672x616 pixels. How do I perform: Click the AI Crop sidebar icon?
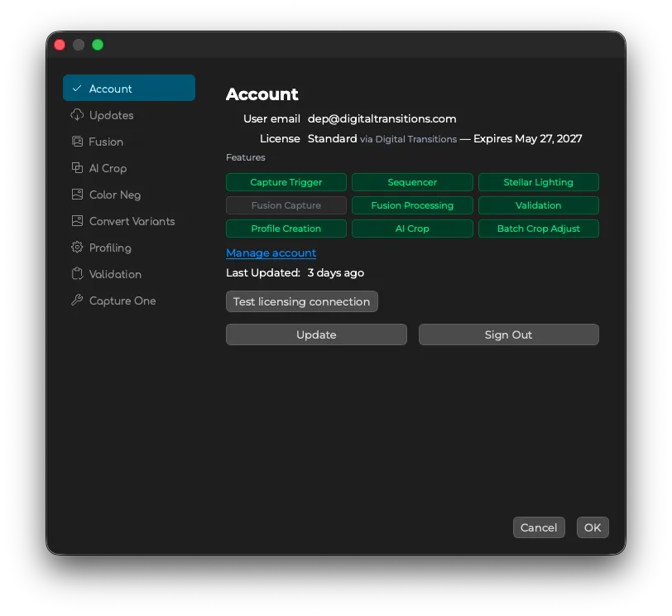(77, 167)
